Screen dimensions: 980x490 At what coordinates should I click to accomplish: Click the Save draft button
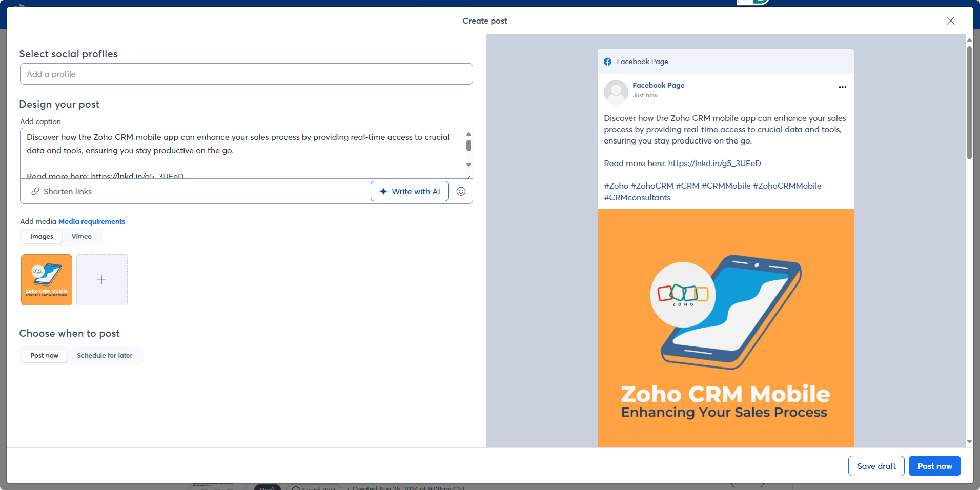point(876,466)
